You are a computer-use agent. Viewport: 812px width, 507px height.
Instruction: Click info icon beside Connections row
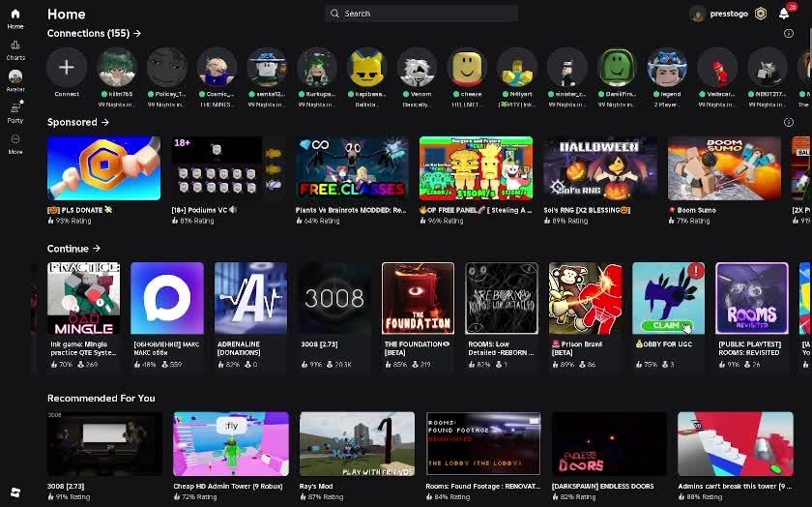(x=789, y=33)
